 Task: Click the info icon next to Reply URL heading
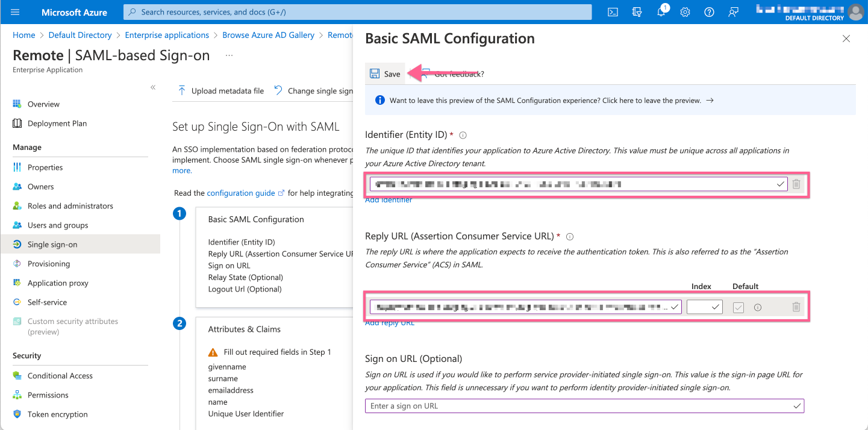(570, 237)
